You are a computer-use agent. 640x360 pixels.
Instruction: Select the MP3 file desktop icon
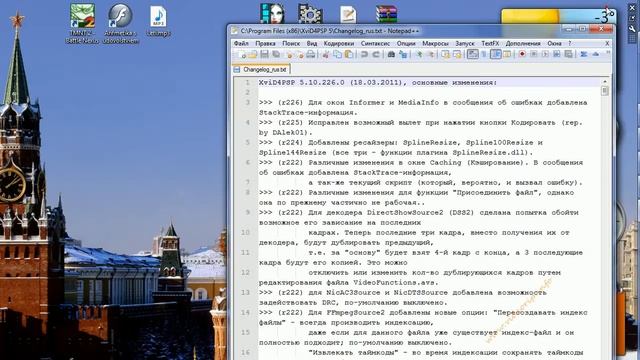pos(158,21)
